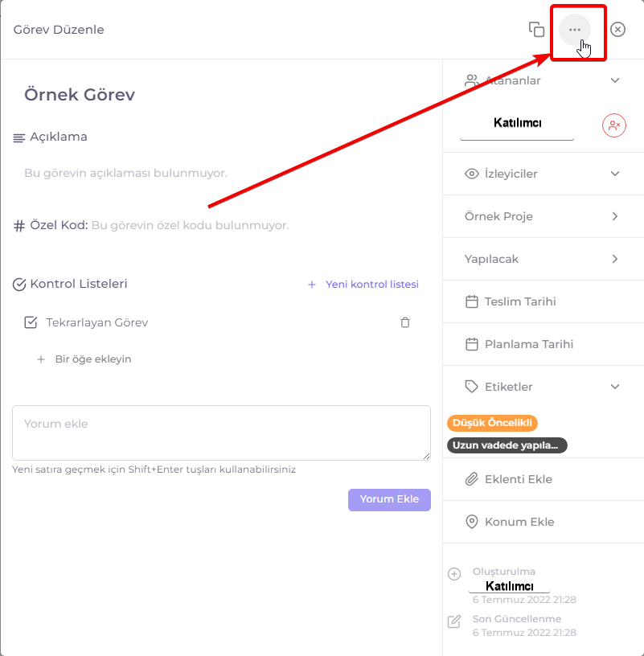Open the Örnek Proje project selector
The image size is (644, 656).
point(544,216)
